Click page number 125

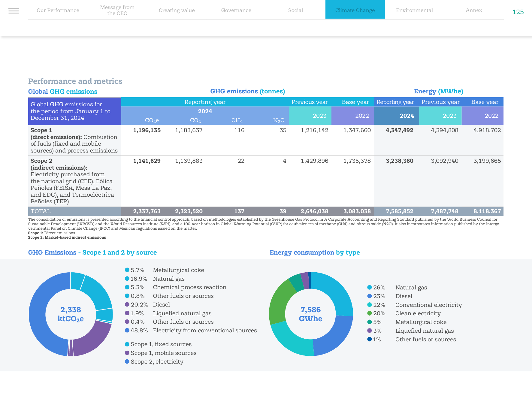[x=518, y=12]
